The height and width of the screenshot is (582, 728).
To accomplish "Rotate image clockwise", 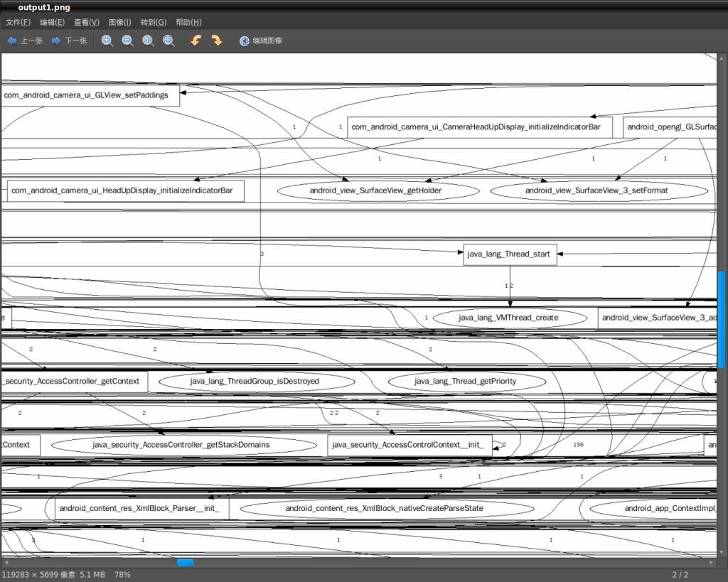I will pos(217,41).
